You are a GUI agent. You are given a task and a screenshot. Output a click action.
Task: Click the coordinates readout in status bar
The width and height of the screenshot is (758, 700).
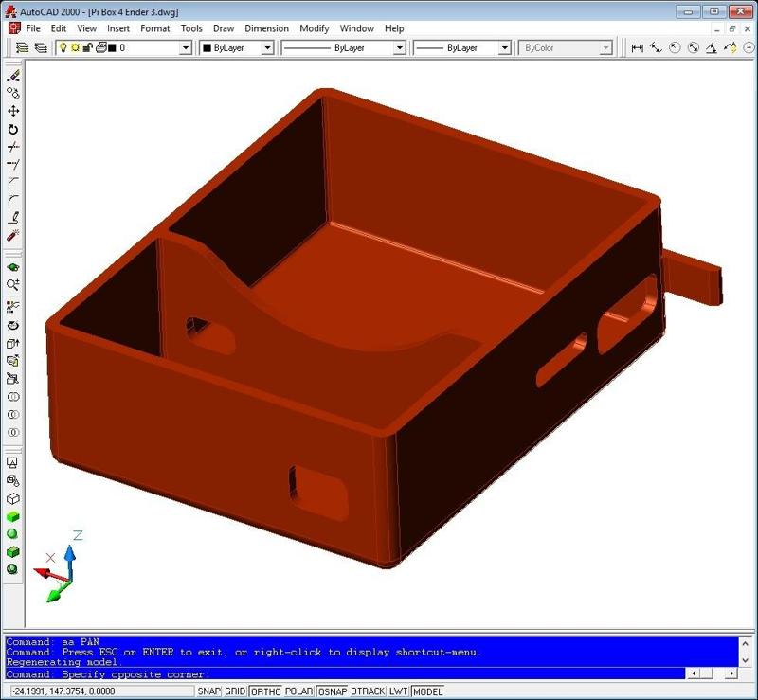pos(102,691)
